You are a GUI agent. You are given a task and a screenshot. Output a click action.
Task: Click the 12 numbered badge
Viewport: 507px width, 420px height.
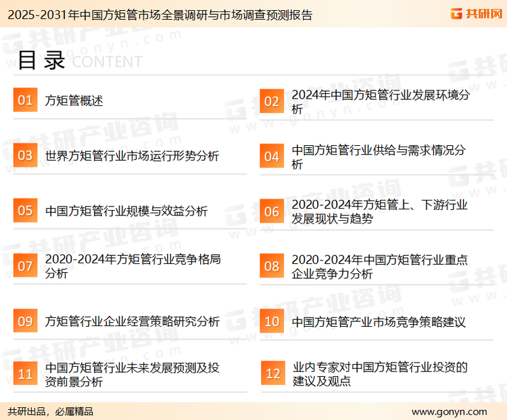[272, 374]
